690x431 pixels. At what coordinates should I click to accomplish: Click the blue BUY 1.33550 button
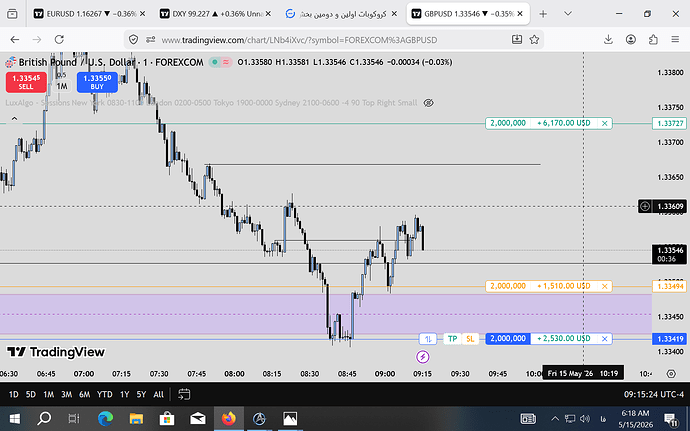pos(97,82)
